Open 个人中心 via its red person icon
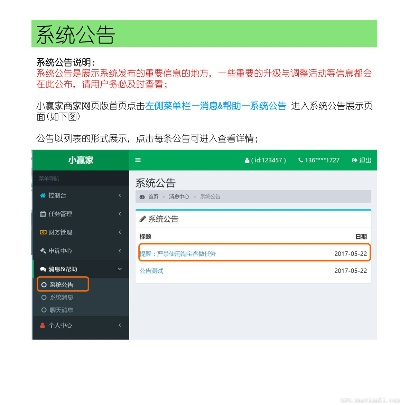400x405 pixels. (42, 325)
